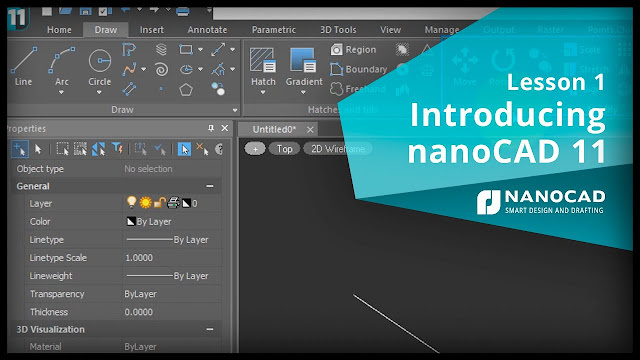This screenshot has width=640, height=360.
Task: Select the Arc drawing tool
Action: pyautogui.click(x=62, y=65)
